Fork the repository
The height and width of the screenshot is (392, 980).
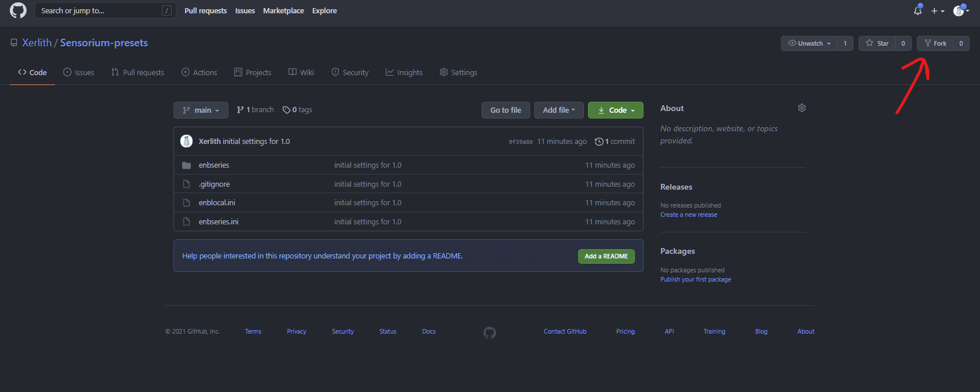tap(935, 43)
